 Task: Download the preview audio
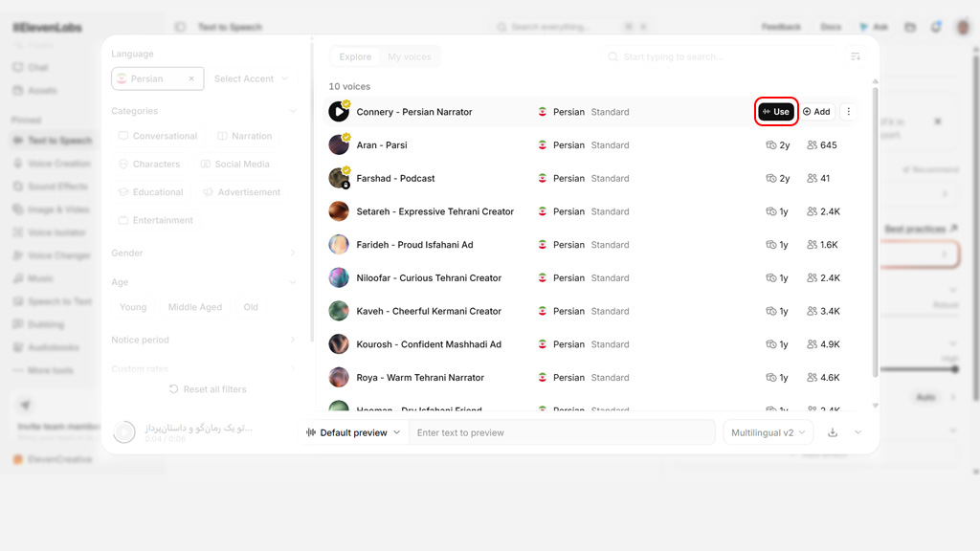pyautogui.click(x=833, y=432)
